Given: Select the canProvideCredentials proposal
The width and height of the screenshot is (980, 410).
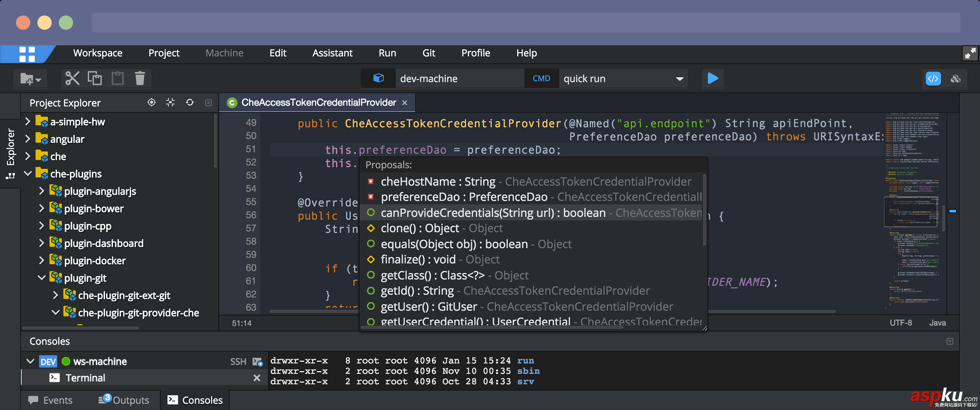Looking at the screenshot, I should point(492,213).
